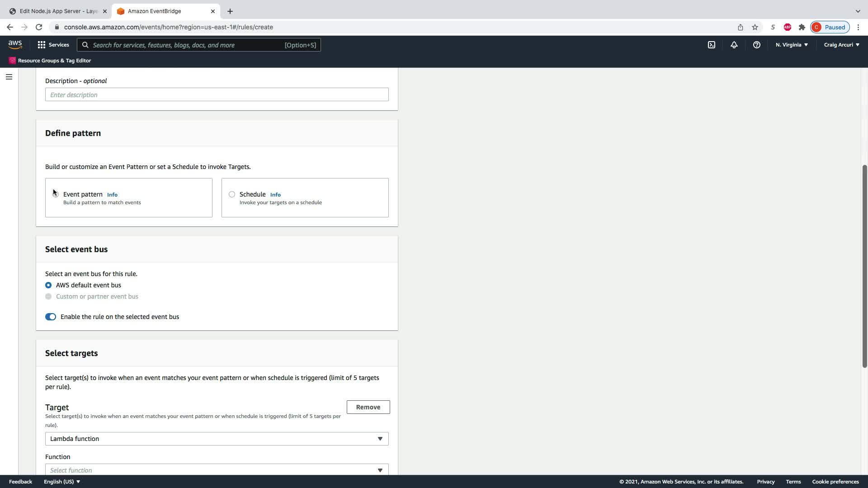
Task: Open the Lambda function target dropdown
Action: coord(217,439)
